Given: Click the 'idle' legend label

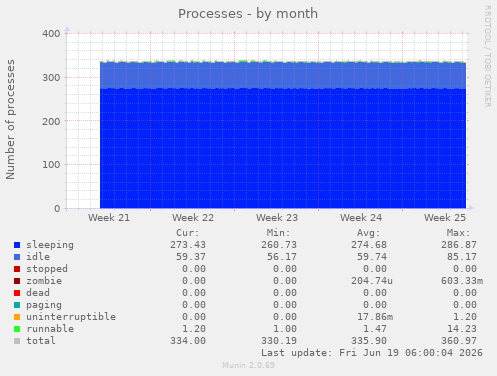Looking at the screenshot, I should (x=38, y=257).
